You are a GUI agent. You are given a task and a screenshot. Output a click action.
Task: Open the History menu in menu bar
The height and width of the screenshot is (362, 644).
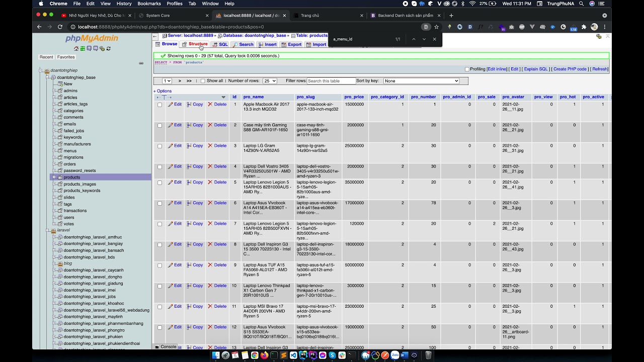click(x=124, y=4)
